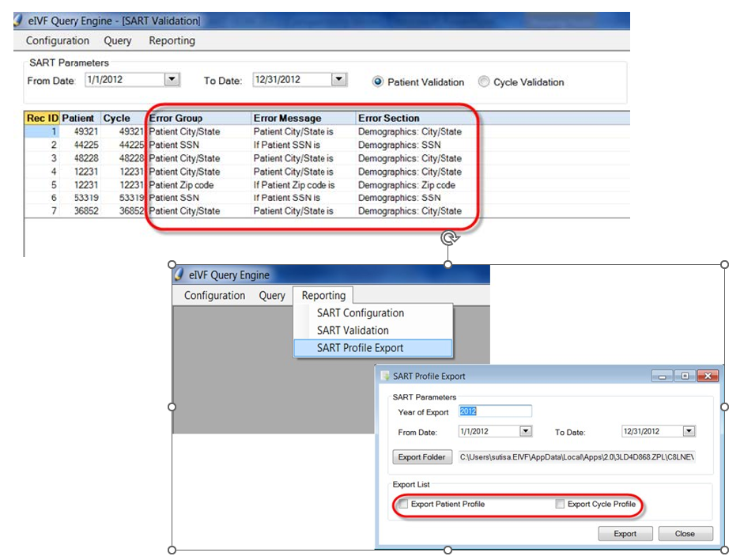Click the rotate handle icon above the image
744x560 pixels.
click(449, 237)
